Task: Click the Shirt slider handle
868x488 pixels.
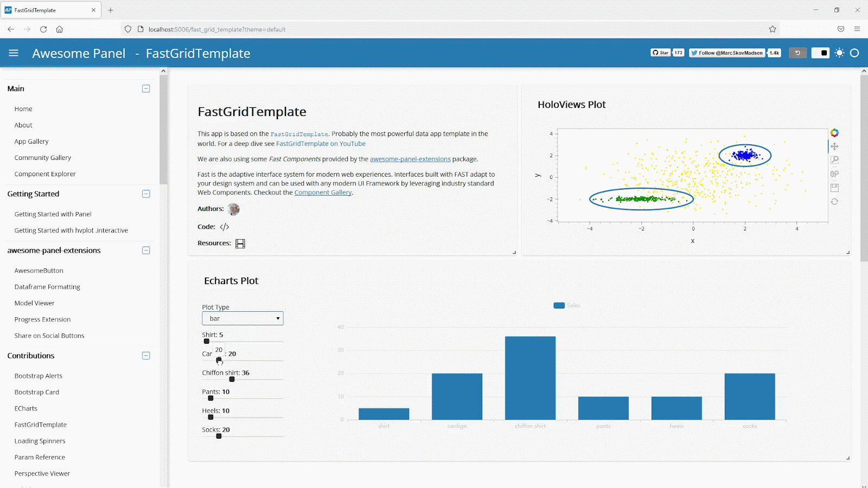Action: [x=207, y=342]
